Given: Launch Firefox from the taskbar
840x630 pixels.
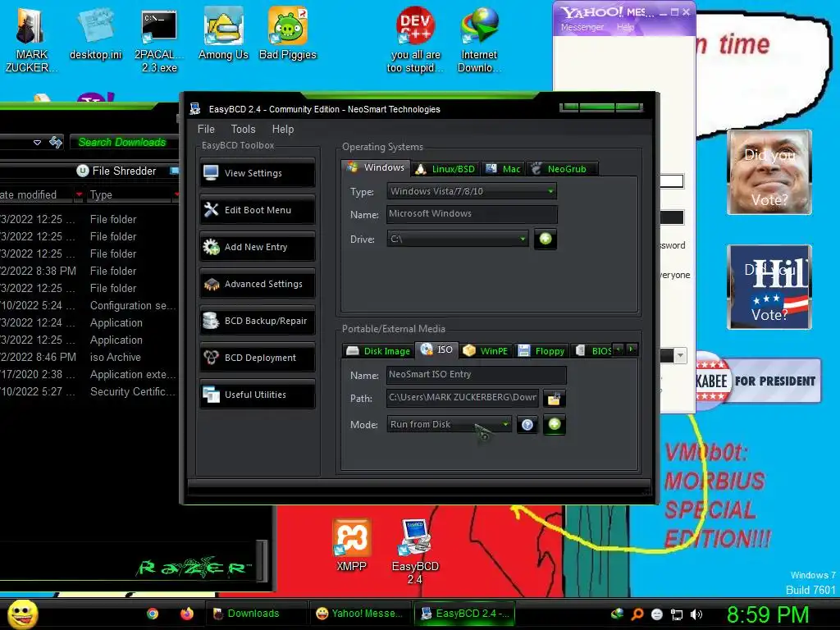Looking at the screenshot, I should click(x=186, y=614).
